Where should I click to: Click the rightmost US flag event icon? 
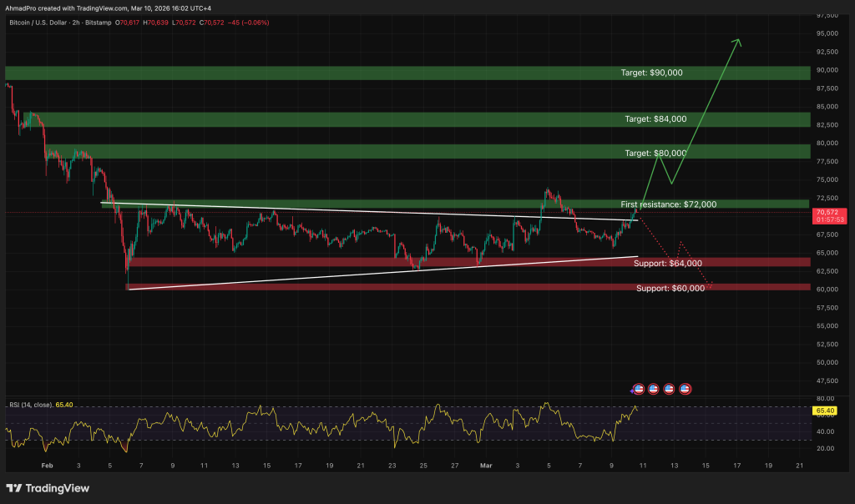click(686, 389)
